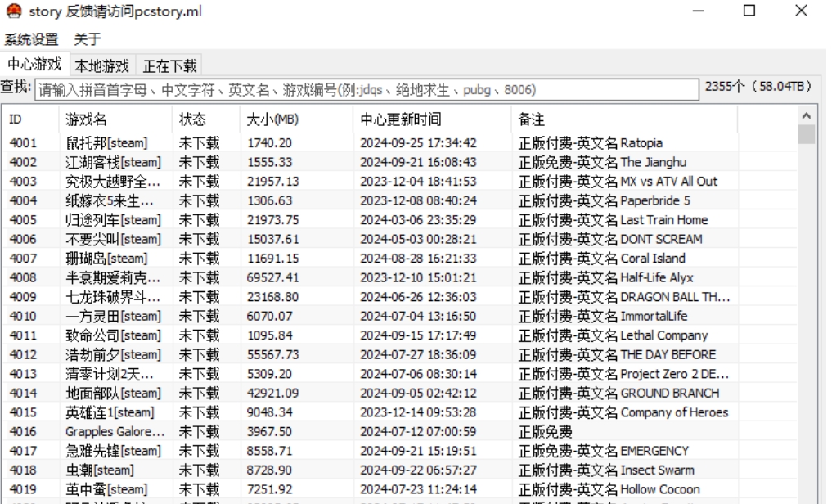Maximize the story window

point(749,11)
